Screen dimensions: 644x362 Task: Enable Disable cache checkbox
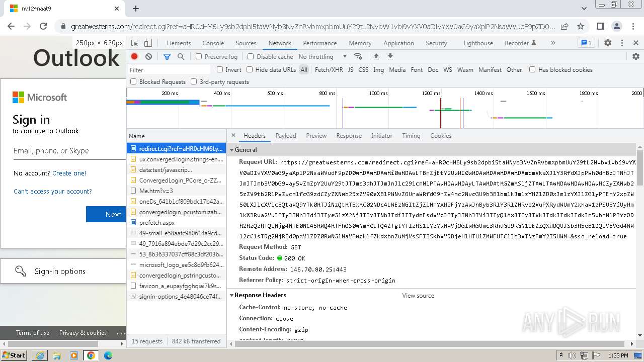pos(250,56)
